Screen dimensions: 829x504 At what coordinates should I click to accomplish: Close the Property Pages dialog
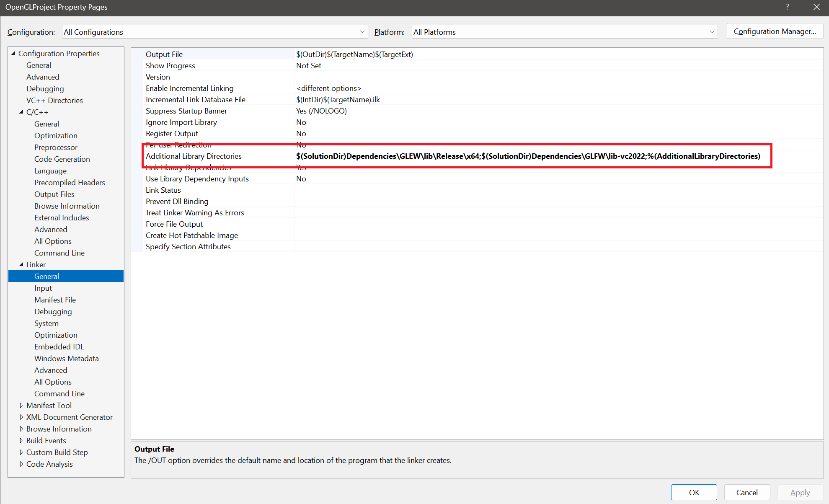point(816,7)
